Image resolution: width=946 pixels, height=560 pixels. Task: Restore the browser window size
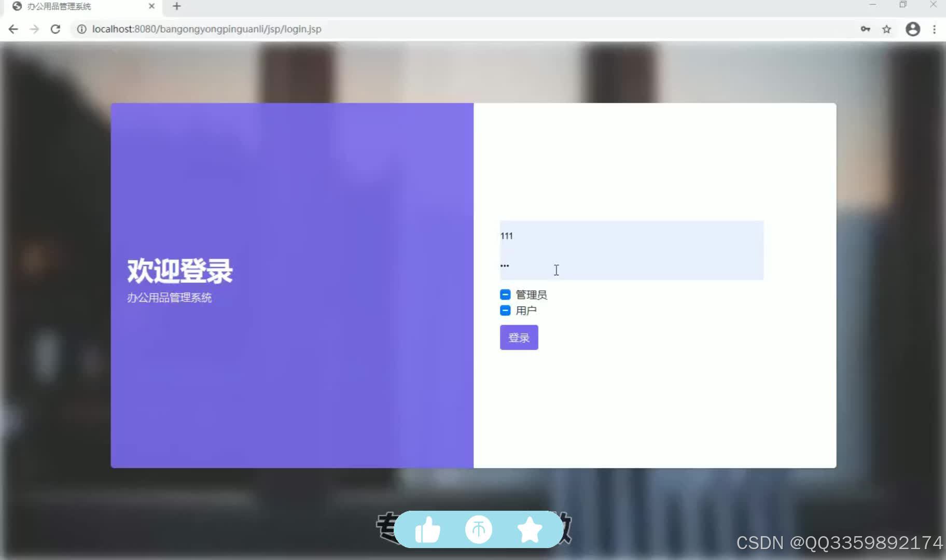[x=903, y=5]
